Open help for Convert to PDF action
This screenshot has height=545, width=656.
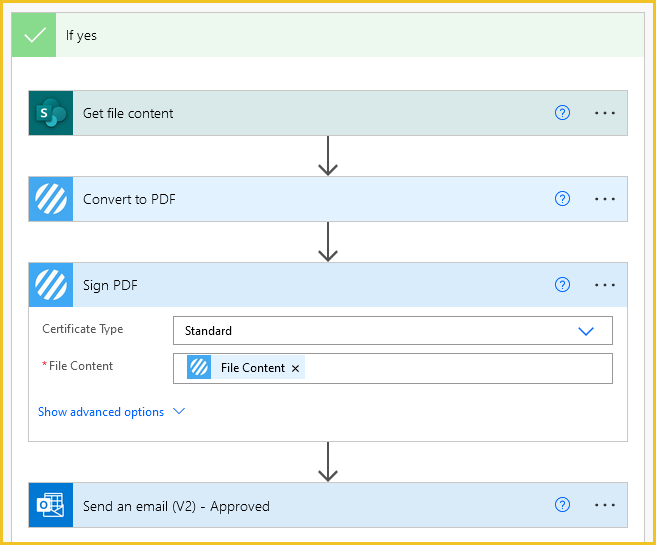tap(562, 199)
